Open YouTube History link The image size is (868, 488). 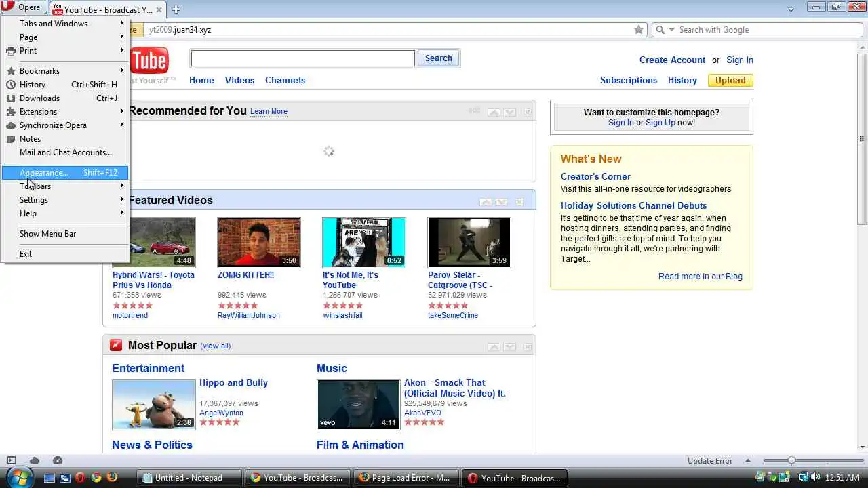tap(682, 80)
